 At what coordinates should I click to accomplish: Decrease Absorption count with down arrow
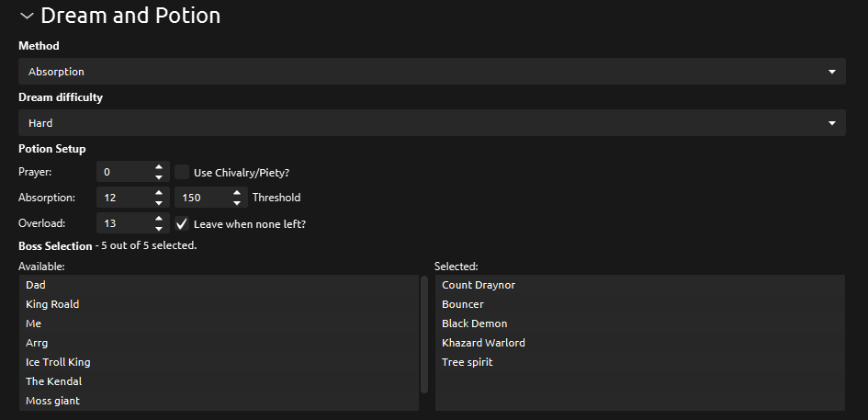[x=159, y=202]
